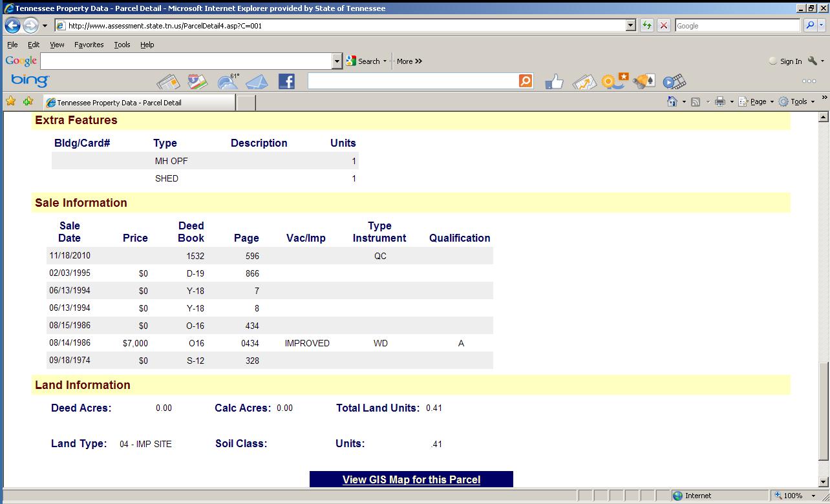Open the Facebook icon on Bing bar
The image size is (830, 504).
[x=286, y=81]
